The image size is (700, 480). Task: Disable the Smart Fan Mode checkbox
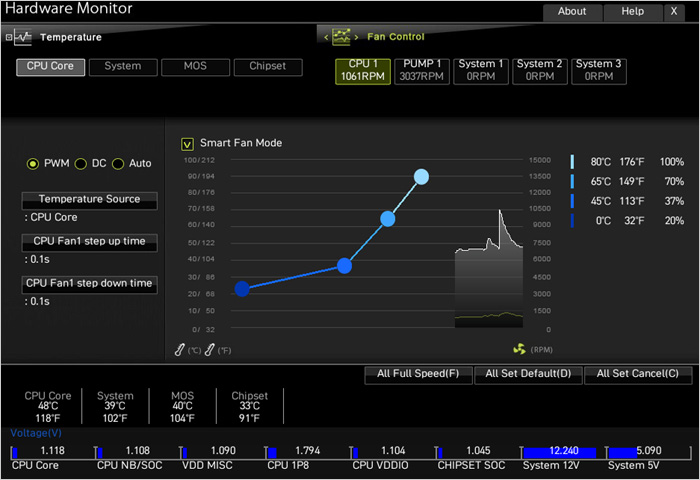(187, 143)
